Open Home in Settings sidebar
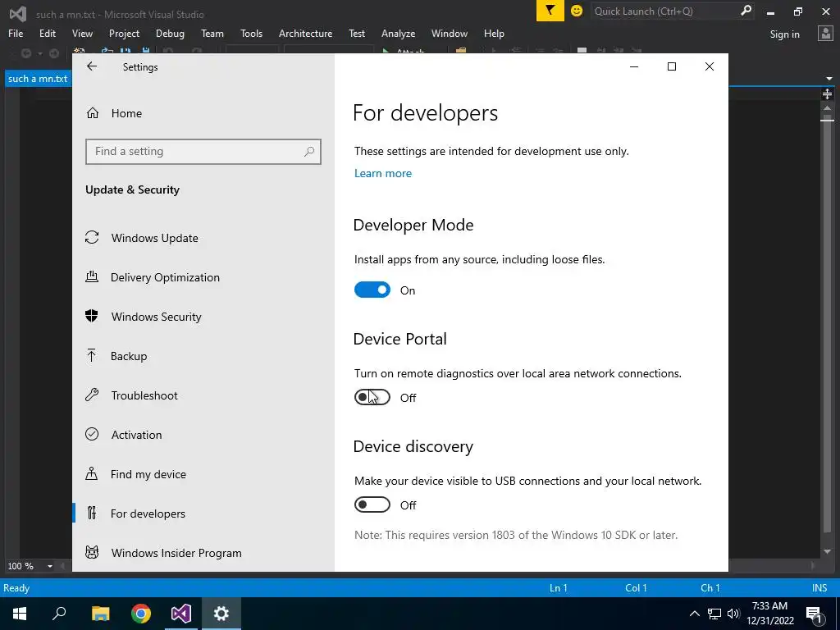Viewport: 840px width, 630px height. pyautogui.click(x=126, y=113)
